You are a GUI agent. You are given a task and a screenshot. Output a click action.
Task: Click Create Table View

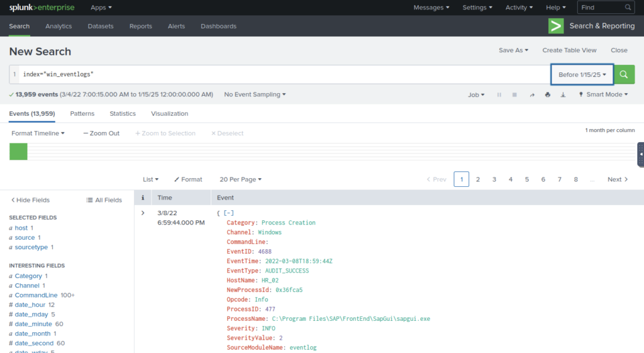tap(569, 50)
